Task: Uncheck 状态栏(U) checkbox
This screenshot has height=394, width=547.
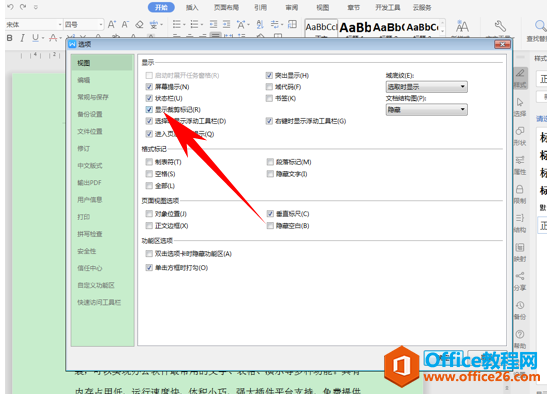Action: point(149,98)
